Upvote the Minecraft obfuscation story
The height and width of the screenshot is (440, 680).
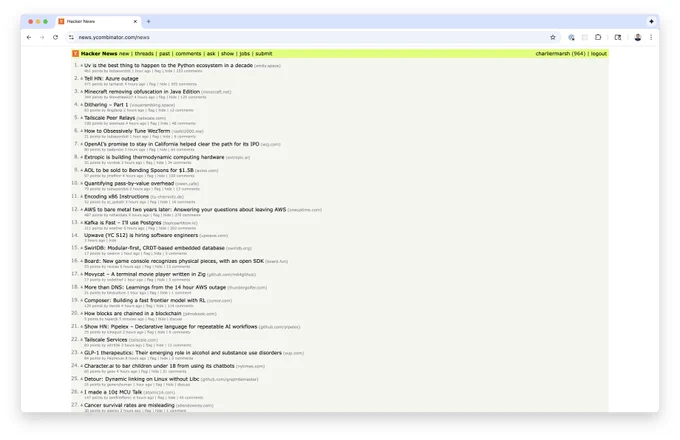(81, 91)
